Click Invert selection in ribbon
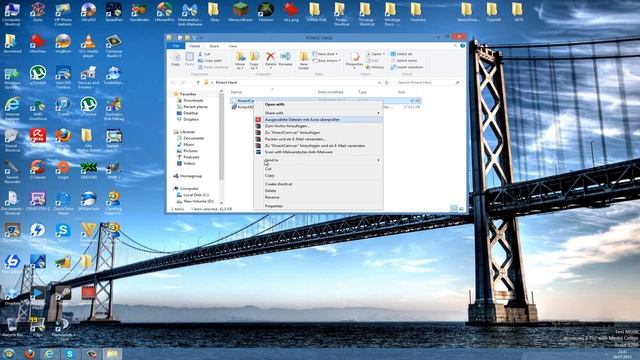 tap(407, 67)
